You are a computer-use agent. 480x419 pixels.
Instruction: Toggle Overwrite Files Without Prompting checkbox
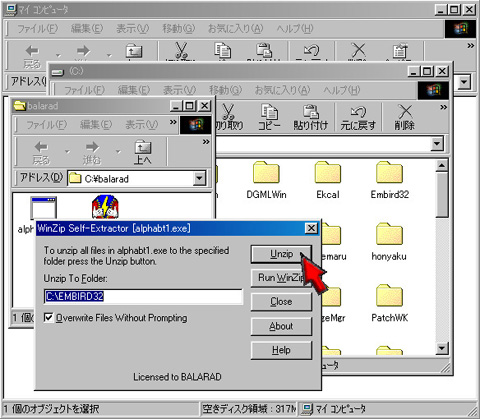coord(49,318)
